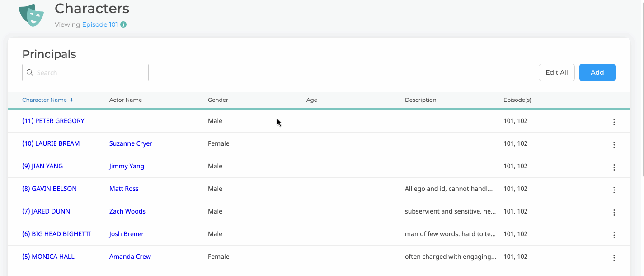This screenshot has width=644, height=276.
Task: Open character (8) GAVIN BELSON
Action: (49, 189)
